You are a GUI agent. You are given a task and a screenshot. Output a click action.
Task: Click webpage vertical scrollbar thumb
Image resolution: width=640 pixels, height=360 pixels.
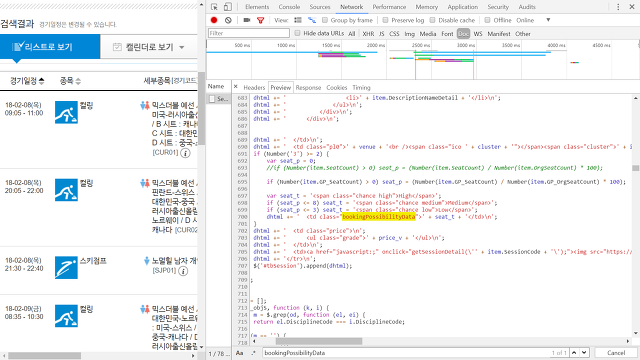(x=201, y=108)
